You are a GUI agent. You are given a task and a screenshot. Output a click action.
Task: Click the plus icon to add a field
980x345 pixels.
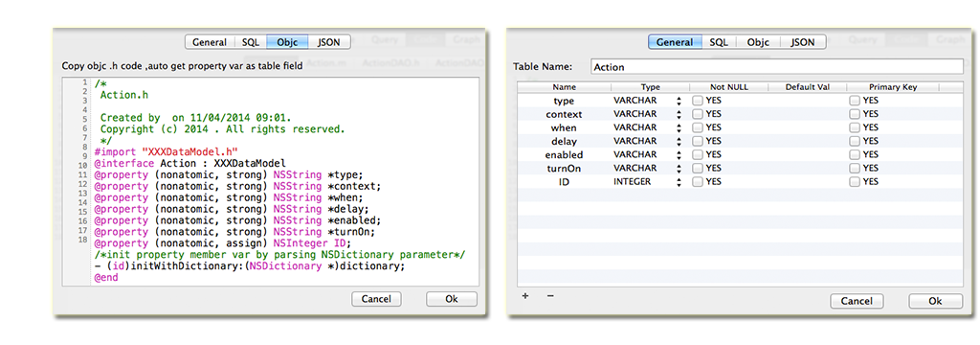pos(525,296)
